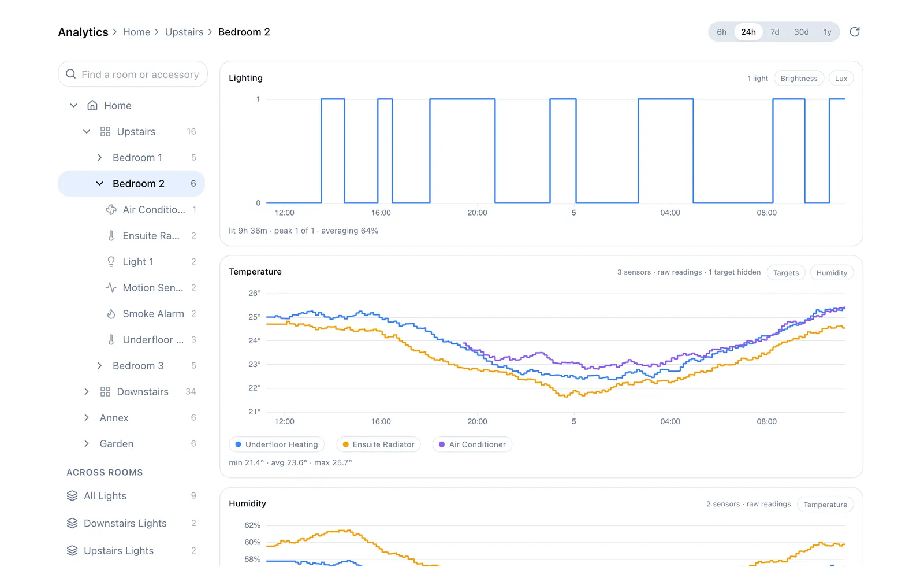Image resolution: width=924 pixels, height=578 pixels.
Task: Open the All Lights group
Action: 132,496
